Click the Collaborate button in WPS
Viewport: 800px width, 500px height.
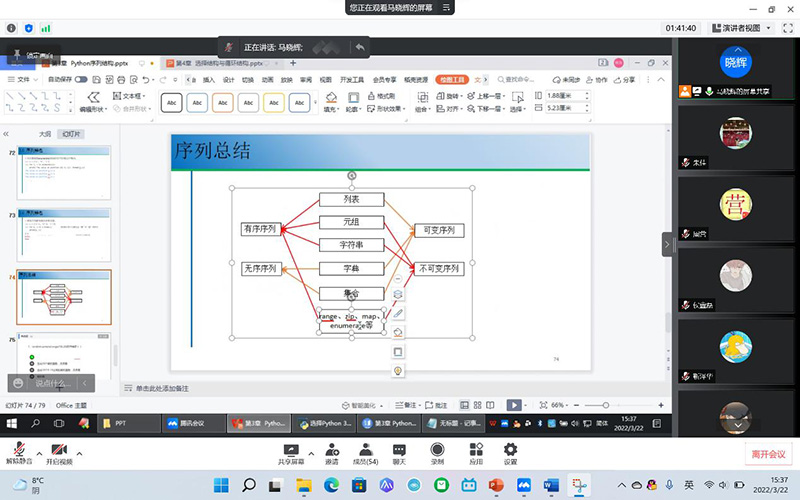[596, 80]
